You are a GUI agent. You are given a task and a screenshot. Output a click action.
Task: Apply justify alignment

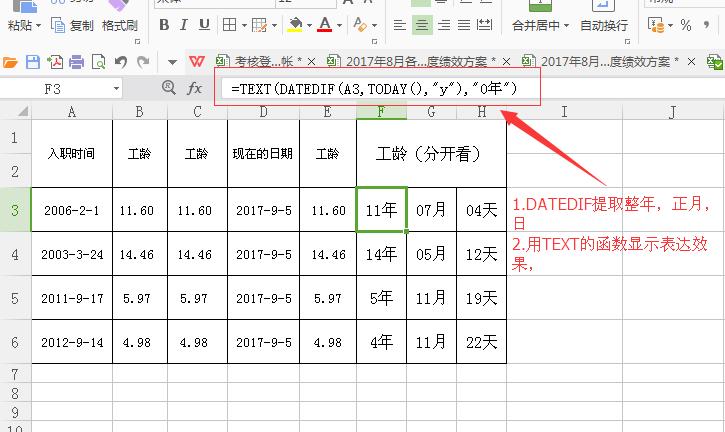[464, 25]
